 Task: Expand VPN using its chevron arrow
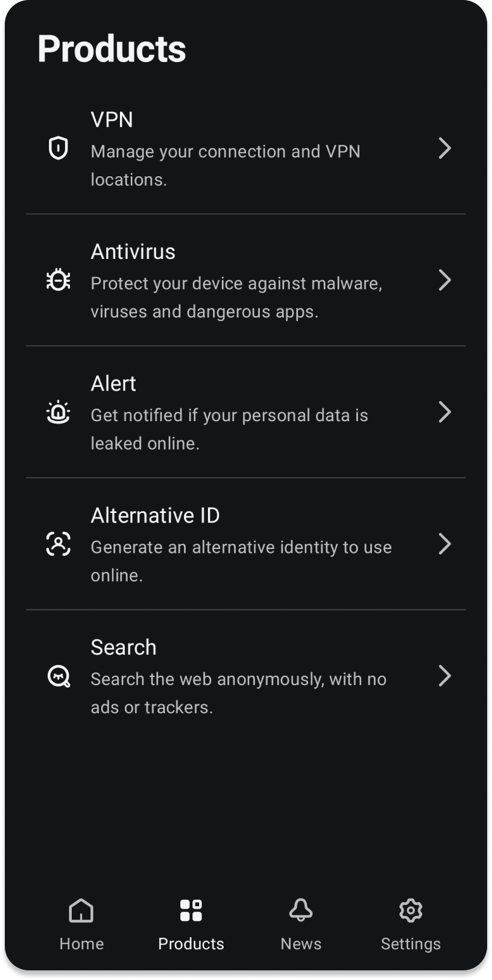(445, 148)
